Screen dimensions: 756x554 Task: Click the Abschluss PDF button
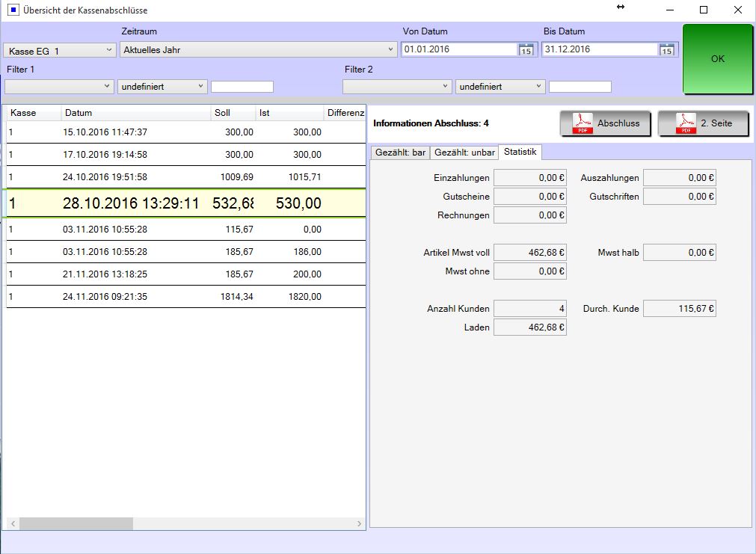tap(605, 123)
